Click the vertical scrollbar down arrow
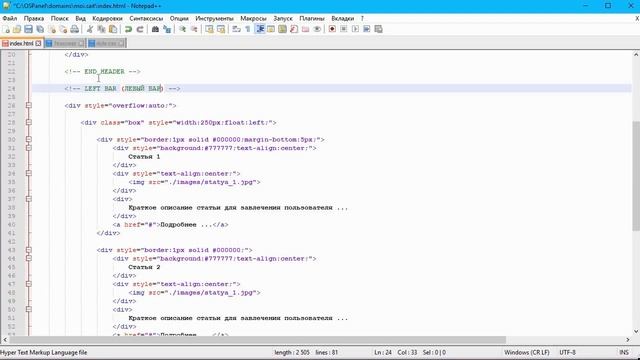Image resolution: width=640 pixels, height=360 pixels. point(636,331)
